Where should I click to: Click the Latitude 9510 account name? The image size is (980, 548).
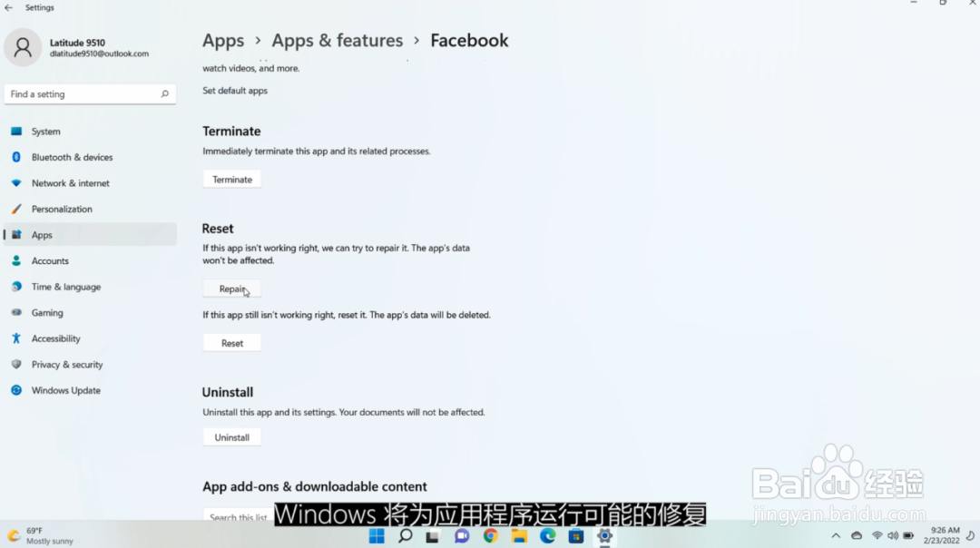click(77, 43)
